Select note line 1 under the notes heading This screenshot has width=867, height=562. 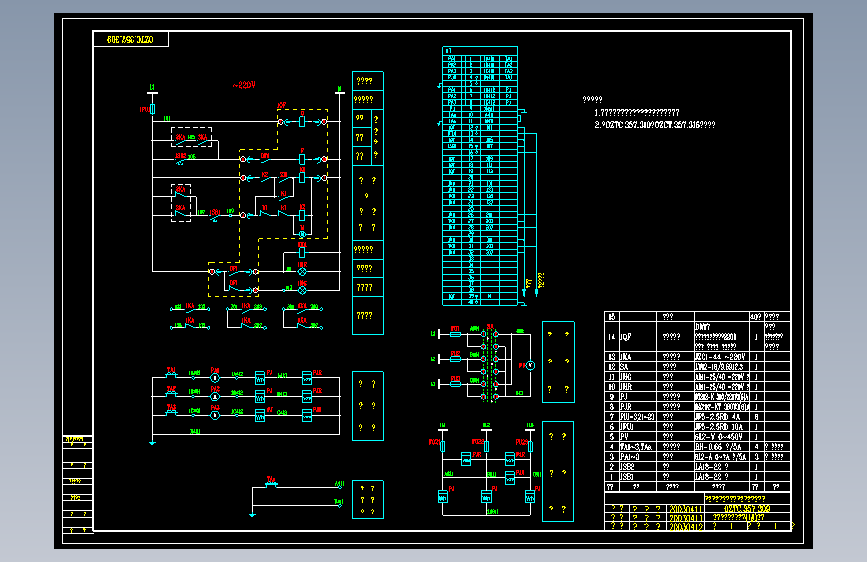point(637,112)
